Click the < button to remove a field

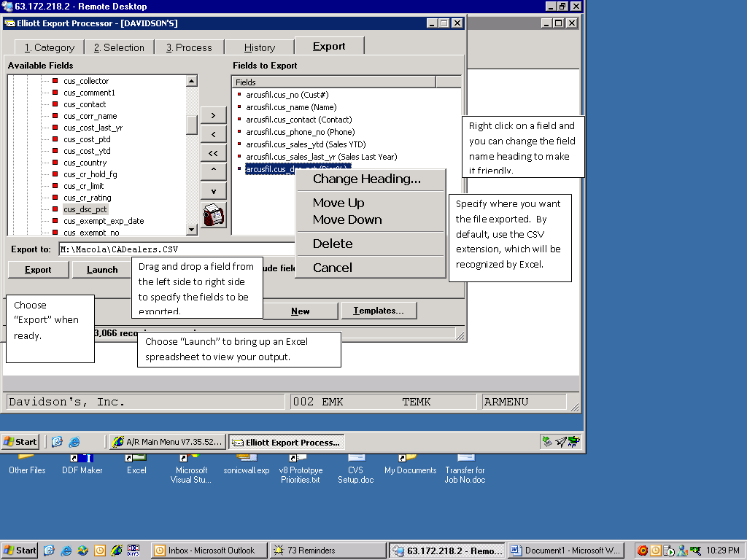pos(214,134)
